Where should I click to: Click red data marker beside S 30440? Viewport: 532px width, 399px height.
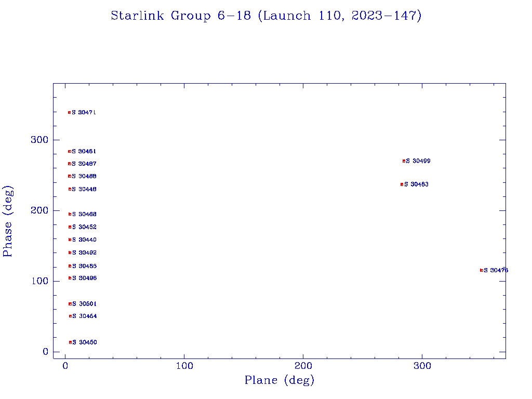(x=70, y=240)
